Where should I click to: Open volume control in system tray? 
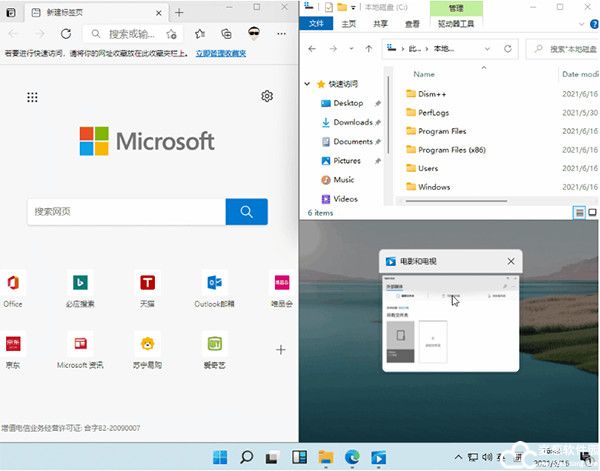tap(487, 457)
